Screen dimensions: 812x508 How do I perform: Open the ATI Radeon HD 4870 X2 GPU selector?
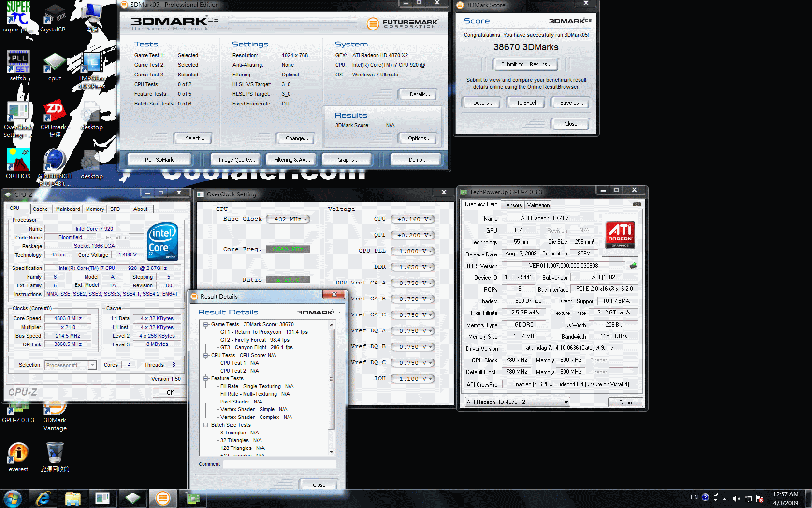517,402
